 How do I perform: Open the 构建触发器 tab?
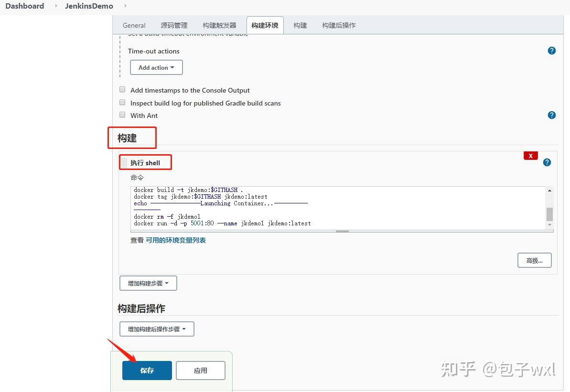tap(218, 25)
